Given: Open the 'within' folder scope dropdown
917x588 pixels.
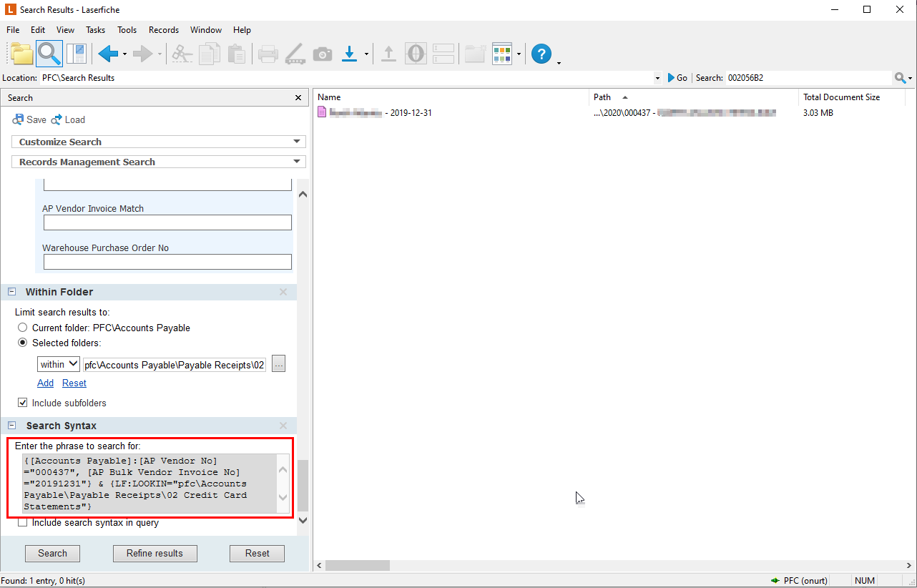Looking at the screenshot, I should [x=59, y=364].
